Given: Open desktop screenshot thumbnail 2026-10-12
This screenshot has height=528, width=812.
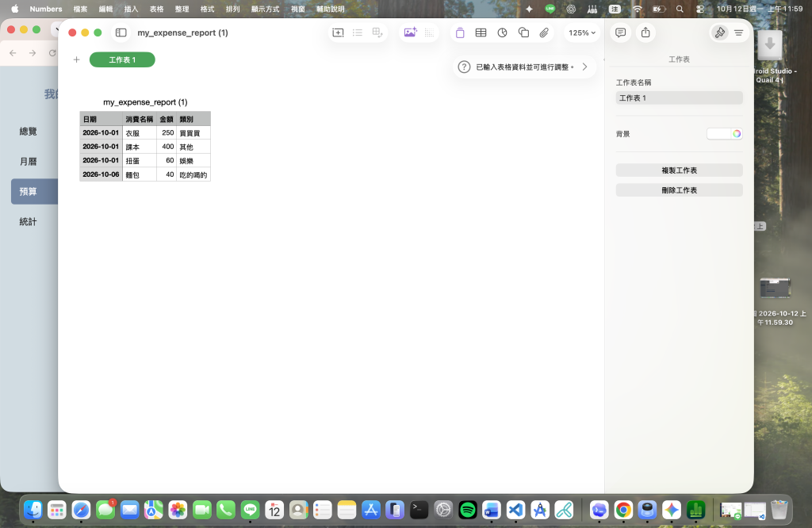Looking at the screenshot, I should 776,289.
